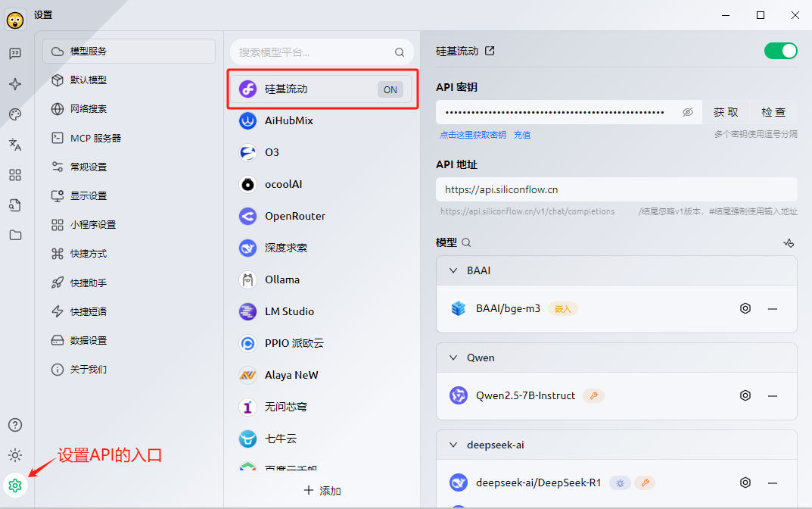
Task: Select the Alaya NeW provider
Action: coord(321,375)
